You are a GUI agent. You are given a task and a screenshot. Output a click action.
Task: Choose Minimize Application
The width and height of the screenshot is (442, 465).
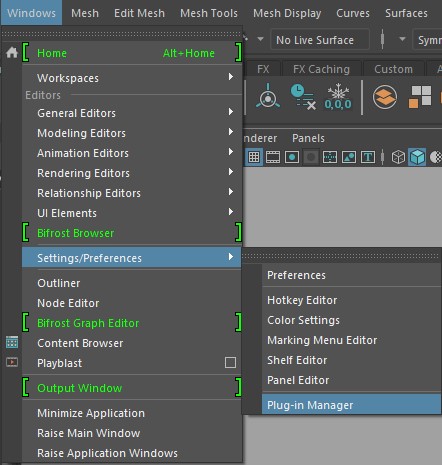tap(132, 413)
